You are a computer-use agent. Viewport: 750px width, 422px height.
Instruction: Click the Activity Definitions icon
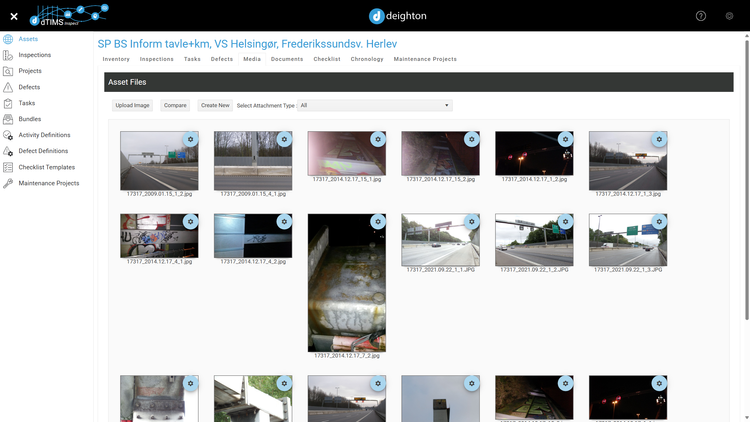tap(8, 135)
